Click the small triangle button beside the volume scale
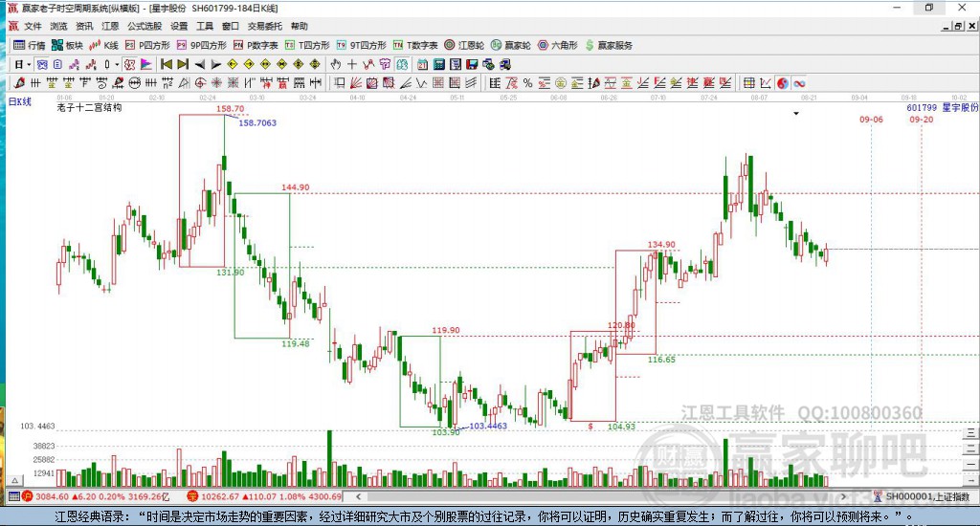The height and width of the screenshot is (526, 980). click(15, 480)
